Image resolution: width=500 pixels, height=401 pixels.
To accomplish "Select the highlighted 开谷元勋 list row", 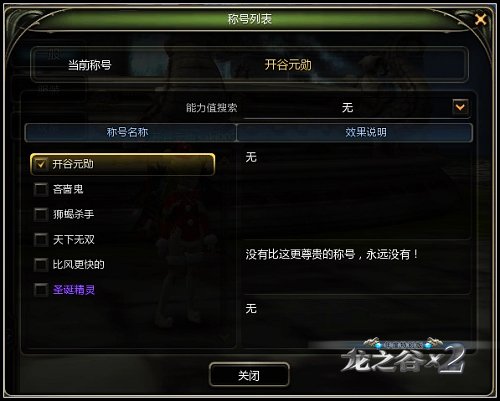I will 122,164.
